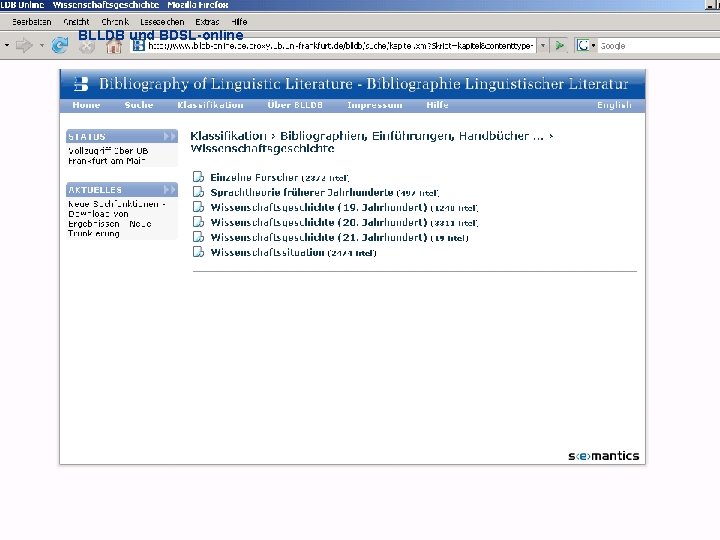Open the forward button history dropdown arrow
This screenshot has width=720, height=540.
(x=42, y=45)
